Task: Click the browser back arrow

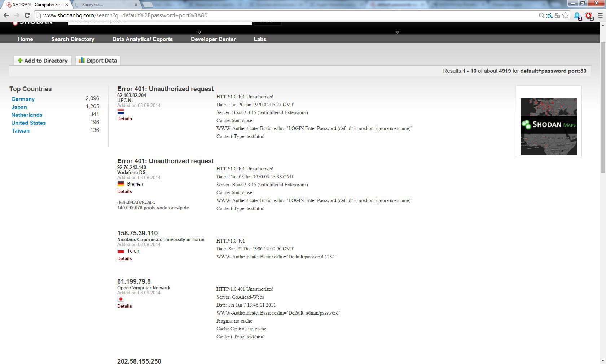Action: [x=6, y=15]
